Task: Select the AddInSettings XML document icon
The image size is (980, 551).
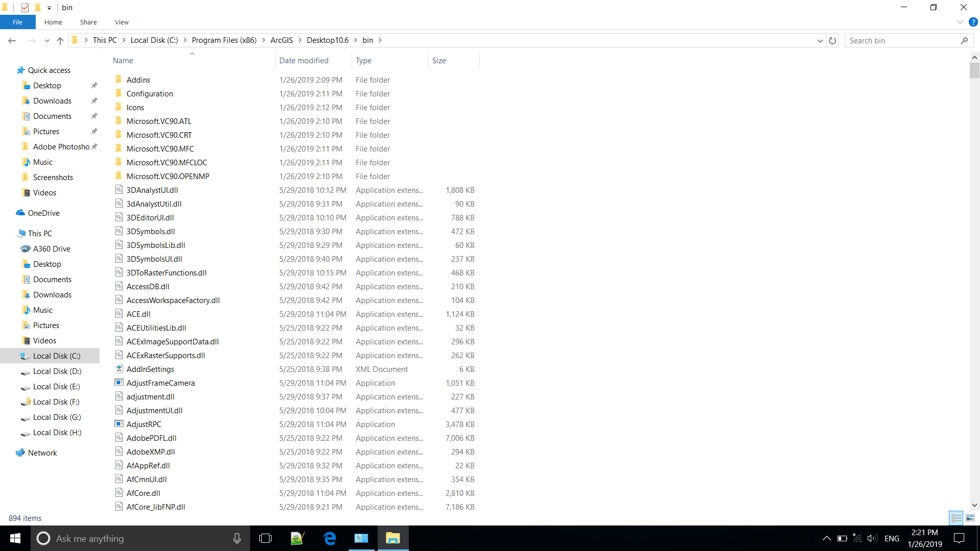Action: [x=119, y=369]
